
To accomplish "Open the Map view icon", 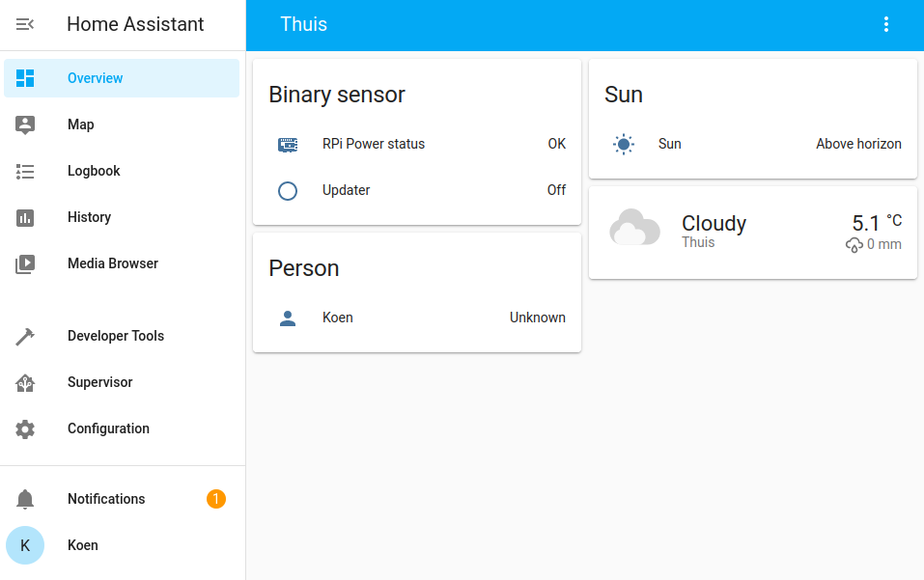I will point(25,124).
